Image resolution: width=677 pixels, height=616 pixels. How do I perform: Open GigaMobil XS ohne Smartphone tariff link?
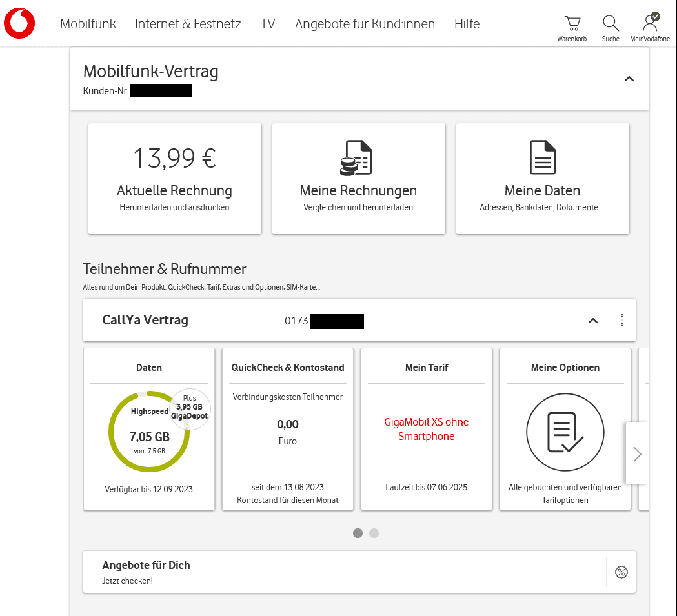click(427, 429)
